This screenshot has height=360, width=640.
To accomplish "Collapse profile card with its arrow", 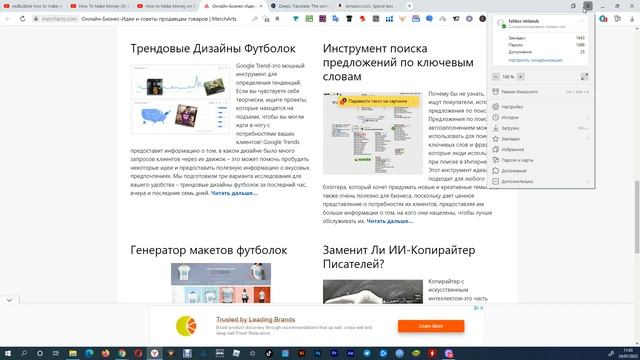I will click(x=582, y=21).
